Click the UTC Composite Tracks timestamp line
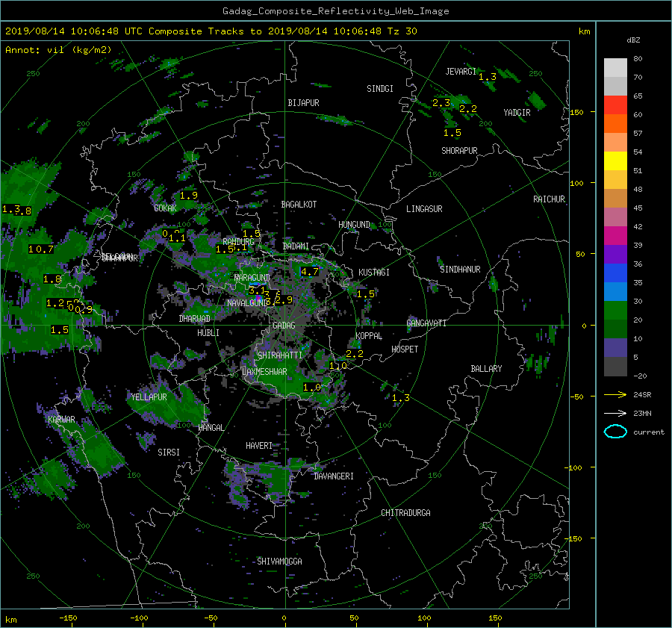Screen dimensions: 672x628 [211, 31]
